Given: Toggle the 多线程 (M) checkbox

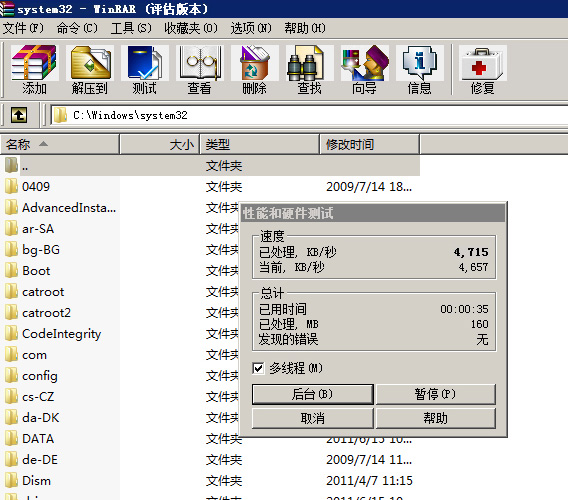Looking at the screenshot, I should (258, 368).
